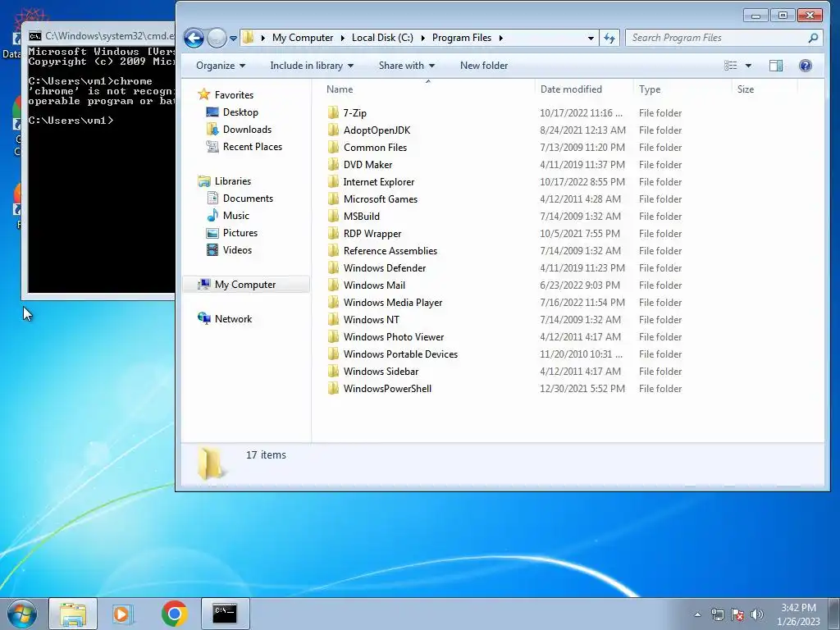Select Network in navigation pane
The width and height of the screenshot is (840, 630).
tap(233, 319)
